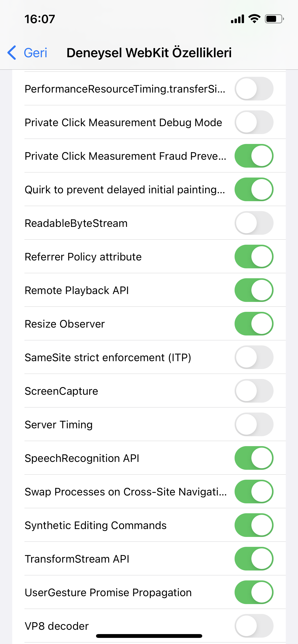Viewport: 298px width, 644px height.
Task: Enable ReadableByteStream switch
Action: click(x=254, y=223)
